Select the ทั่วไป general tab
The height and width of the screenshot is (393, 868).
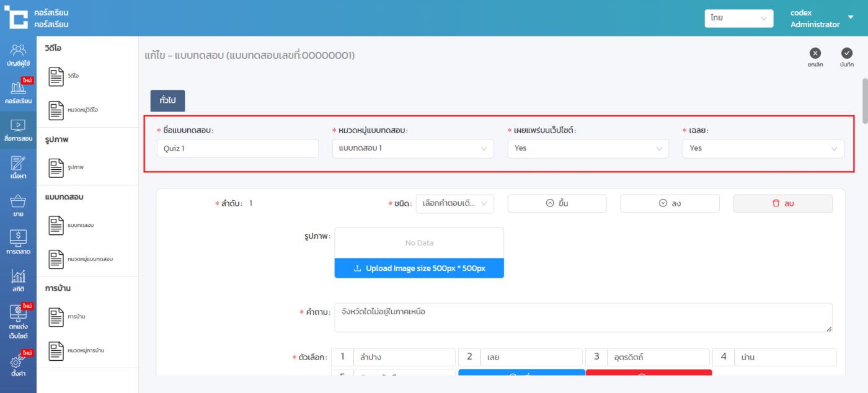pos(167,100)
